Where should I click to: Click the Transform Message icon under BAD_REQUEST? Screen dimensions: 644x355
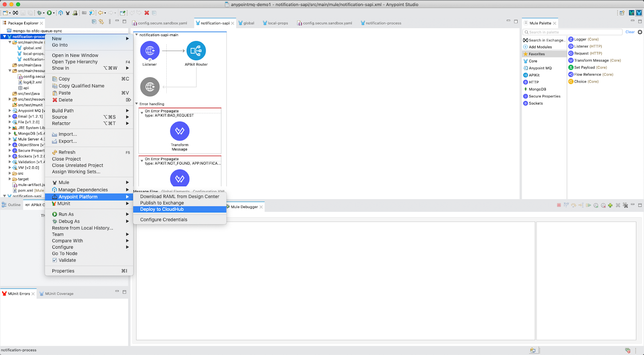[180, 131]
